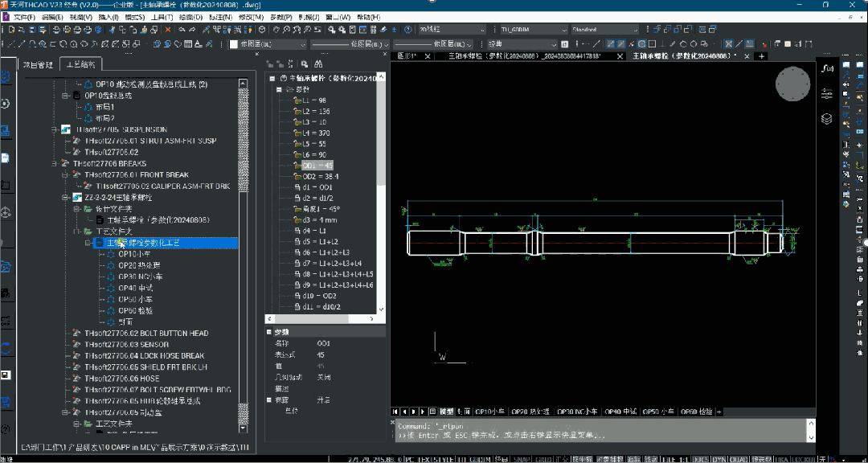Select the L4 = 370 parameter row
Image resolution: width=868 pixels, height=463 pixels.
click(x=315, y=133)
